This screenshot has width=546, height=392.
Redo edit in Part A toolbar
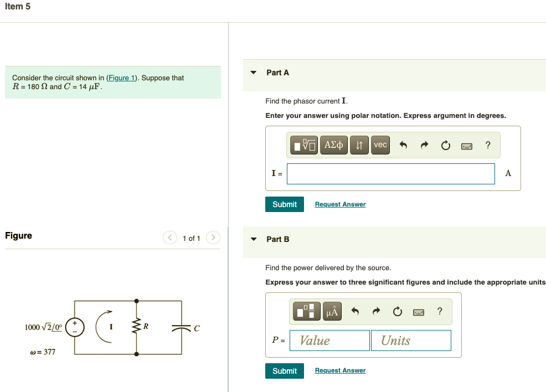pos(424,145)
